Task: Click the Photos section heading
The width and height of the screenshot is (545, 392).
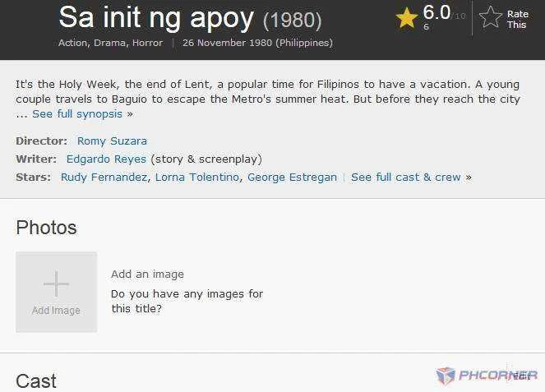Action: 46,228
